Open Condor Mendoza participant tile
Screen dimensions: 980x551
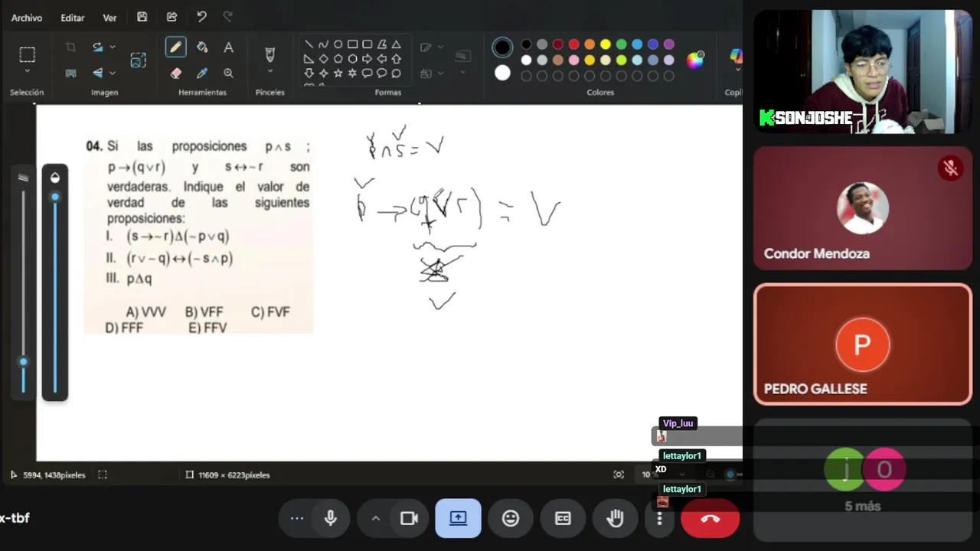click(863, 208)
